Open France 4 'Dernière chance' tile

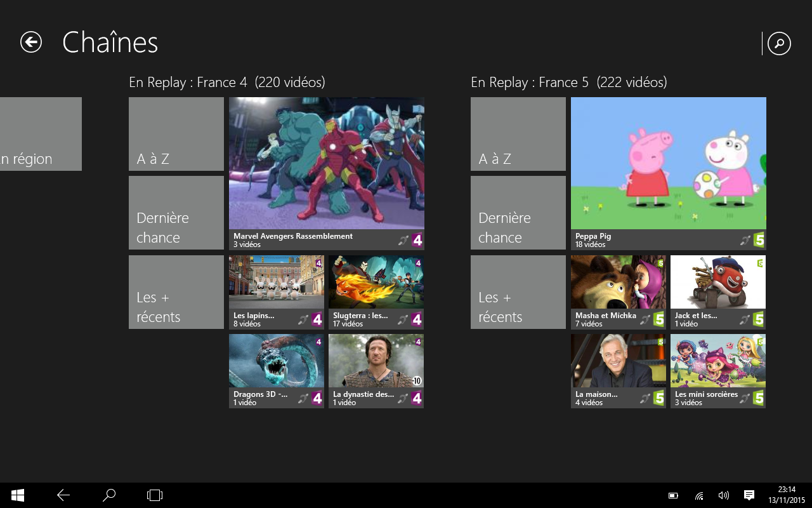(x=176, y=213)
